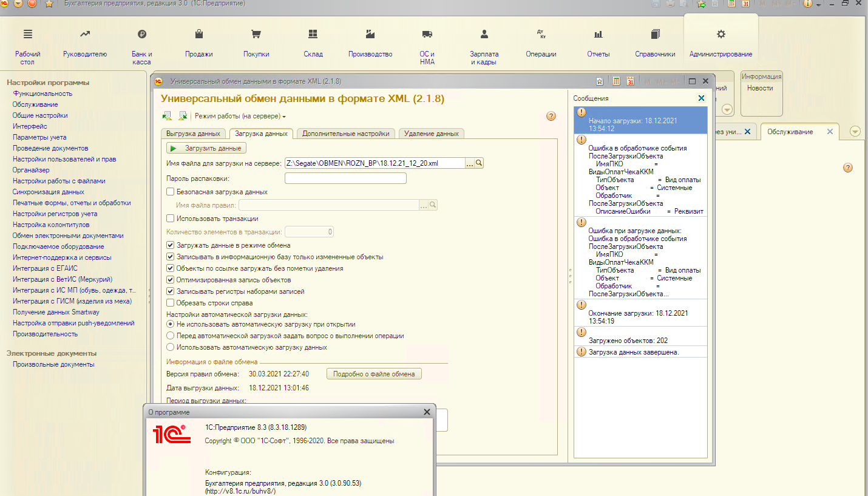Viewport: 868px width, 496px height.
Task: Switch to the Обслуживание tab
Action: point(790,132)
